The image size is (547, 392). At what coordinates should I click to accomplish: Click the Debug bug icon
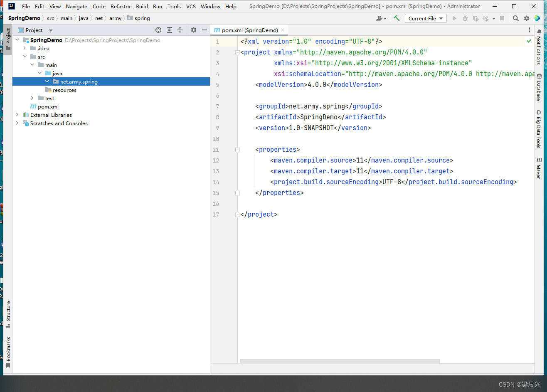click(465, 18)
